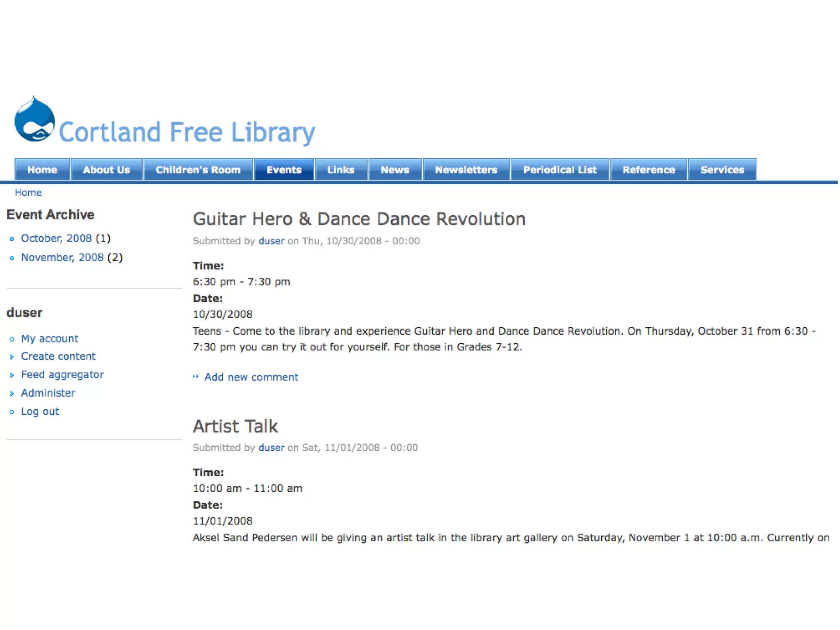Click the duser sidebar block heading
This screenshot has width=840, height=630.
25,313
